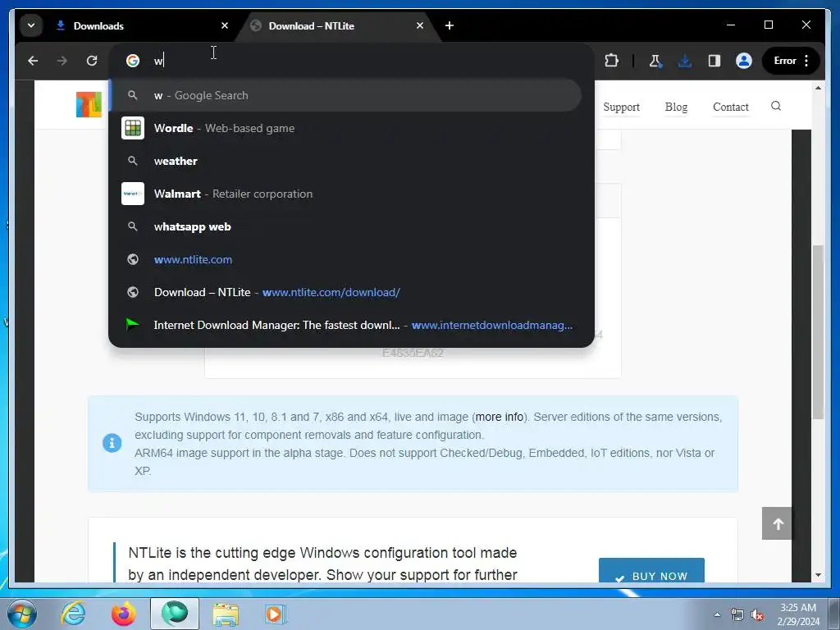Open File Explorer folder on taskbar
The width and height of the screenshot is (840, 630).
tap(226, 614)
